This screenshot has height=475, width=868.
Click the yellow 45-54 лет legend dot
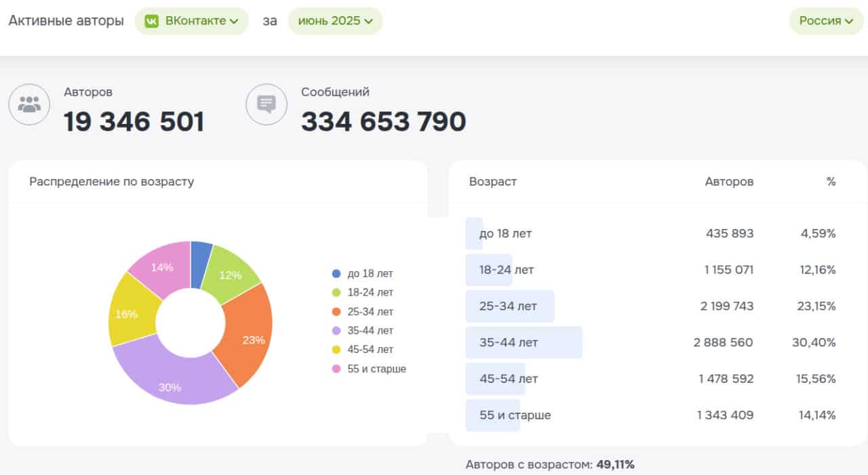click(x=336, y=350)
